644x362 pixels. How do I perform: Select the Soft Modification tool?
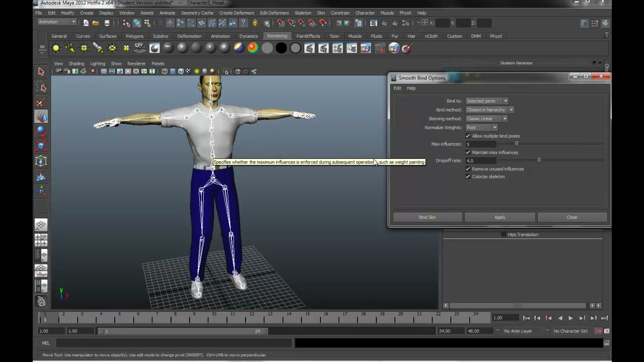click(41, 176)
